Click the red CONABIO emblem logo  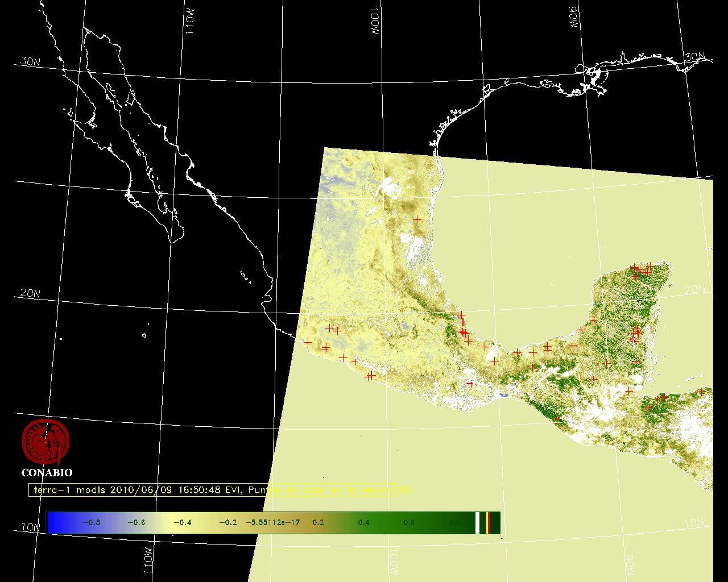click(x=45, y=442)
